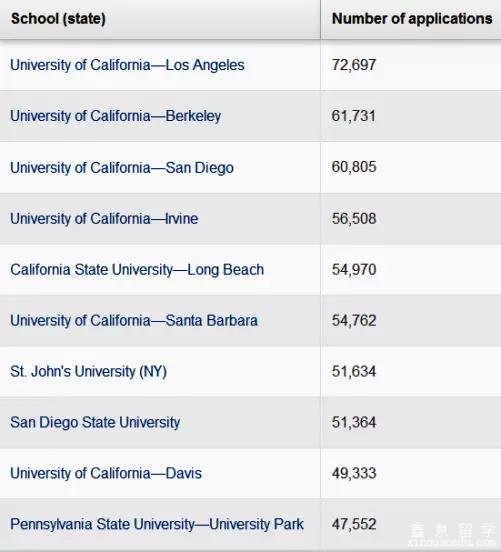The height and width of the screenshot is (552, 501).
Task: Click the Number of applications column header
Action: [x=411, y=19]
